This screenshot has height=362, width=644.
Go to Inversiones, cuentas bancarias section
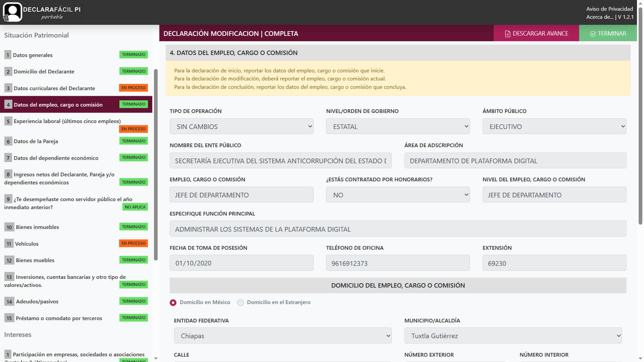click(76, 281)
